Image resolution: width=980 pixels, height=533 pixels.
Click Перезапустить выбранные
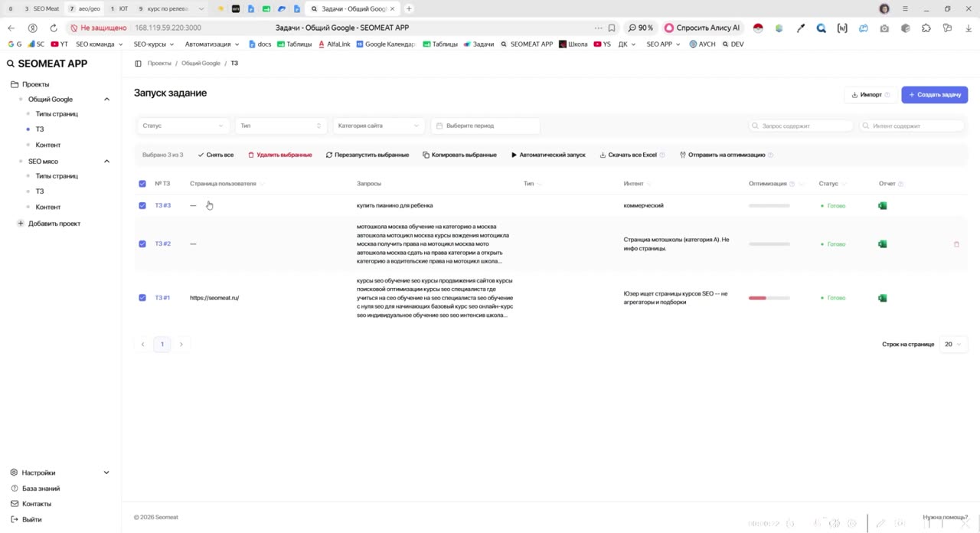(x=367, y=155)
